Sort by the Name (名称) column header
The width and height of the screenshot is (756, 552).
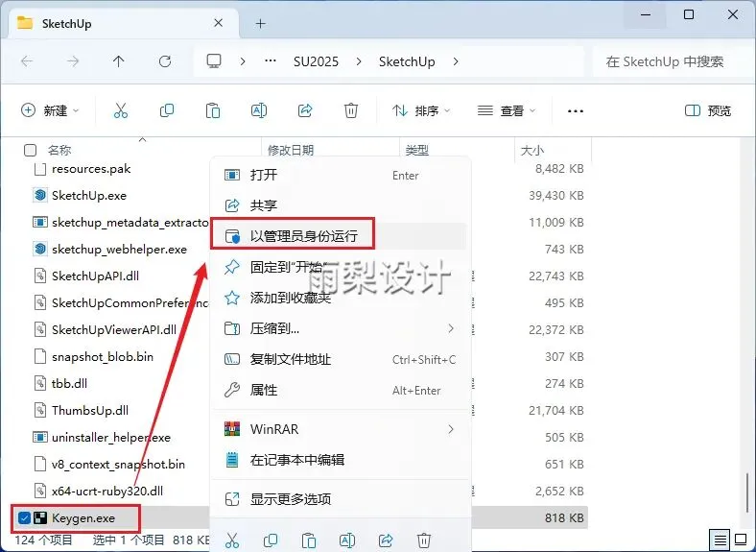pos(59,150)
